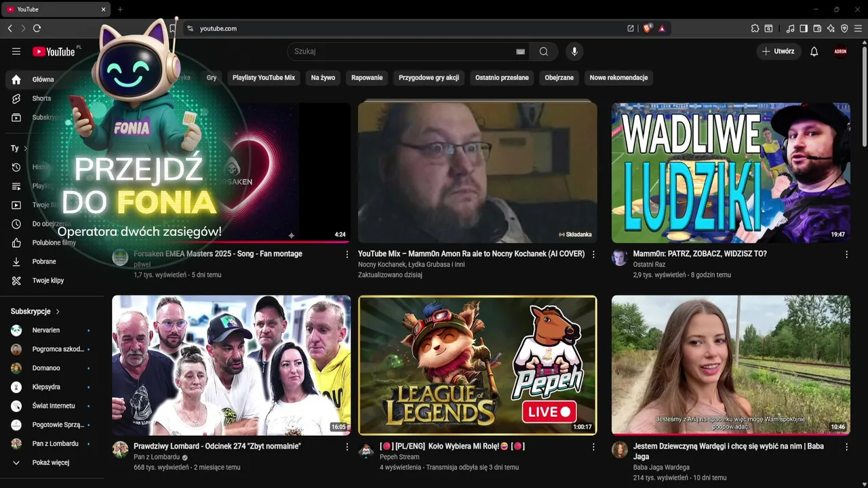Open Ostatni Raz channel name link

point(649,264)
